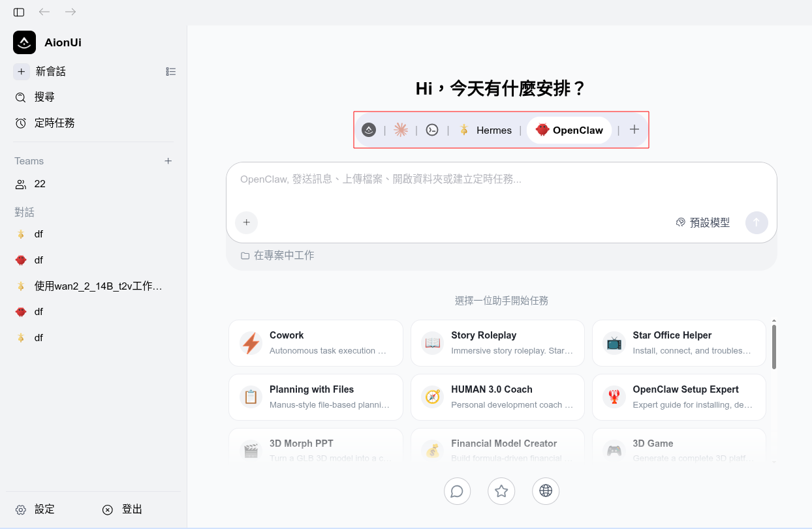This screenshot has height=529, width=812.
Task: Select the Claude starburst agent icon
Action: tap(401, 130)
